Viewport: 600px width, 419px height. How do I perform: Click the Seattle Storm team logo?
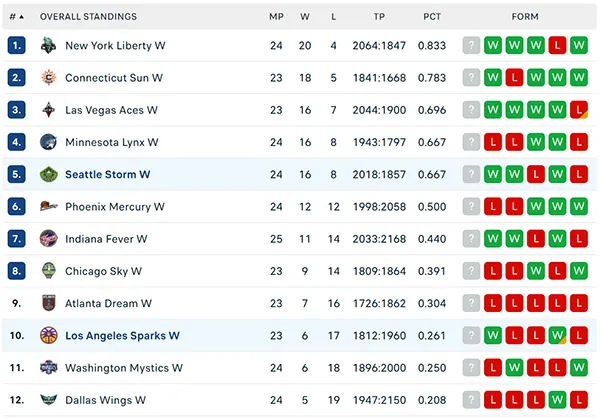point(49,174)
